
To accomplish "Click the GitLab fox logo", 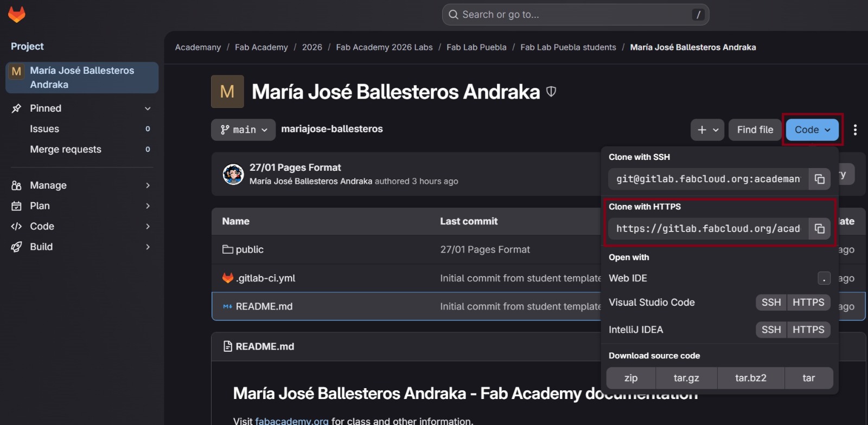I will click(17, 15).
